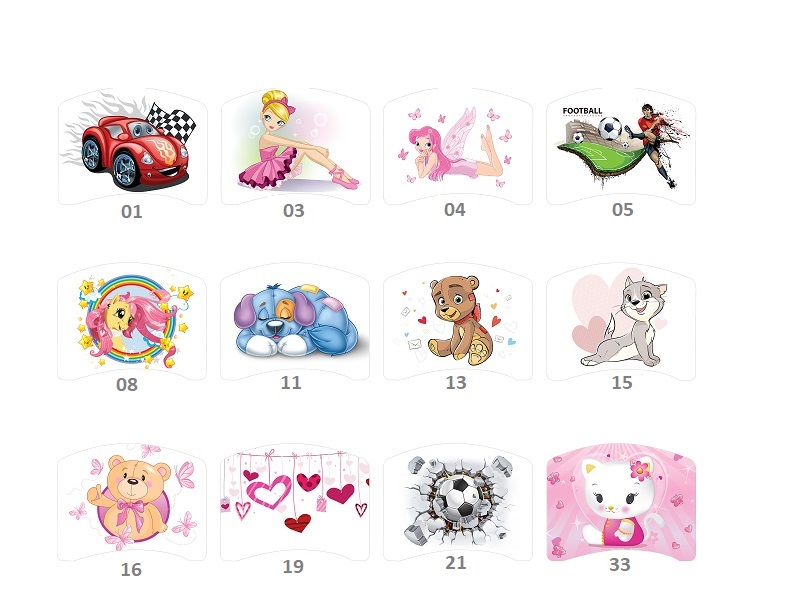Choose the teddy with pink bow design 16
This screenshot has height=600, width=800.
point(132,503)
